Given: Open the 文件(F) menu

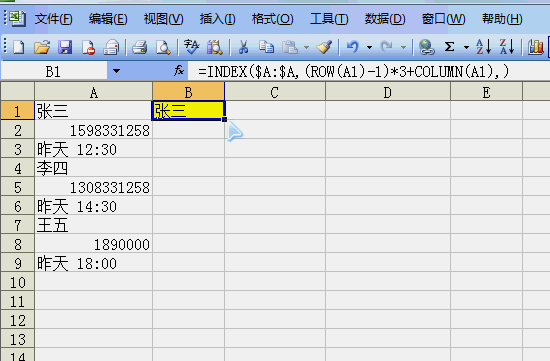Looking at the screenshot, I should (53, 19).
